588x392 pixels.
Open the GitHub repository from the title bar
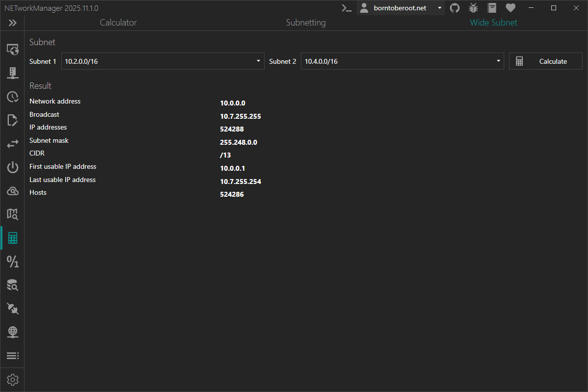coord(454,8)
